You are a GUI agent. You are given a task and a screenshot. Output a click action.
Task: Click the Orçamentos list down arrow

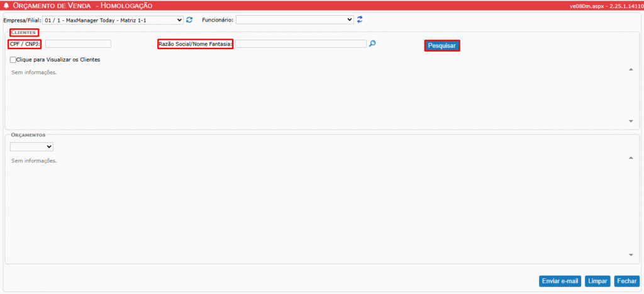tap(631, 255)
